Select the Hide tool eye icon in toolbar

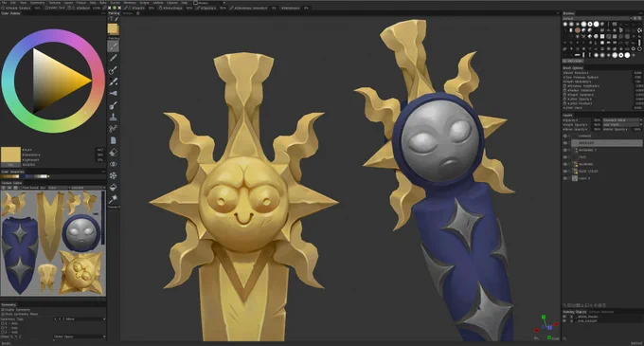coord(114,164)
